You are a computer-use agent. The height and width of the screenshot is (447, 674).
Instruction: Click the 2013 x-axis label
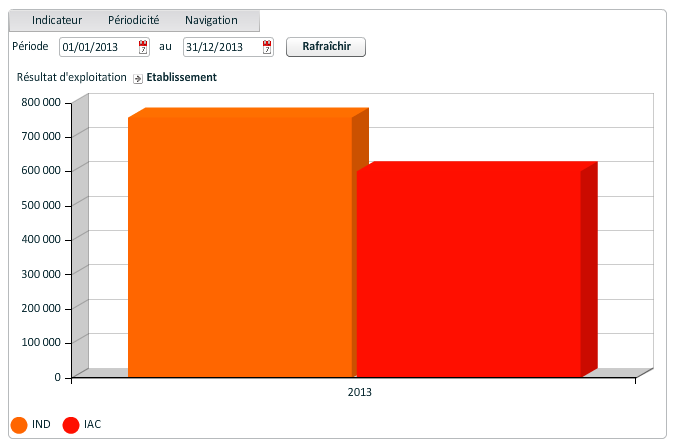(x=359, y=392)
